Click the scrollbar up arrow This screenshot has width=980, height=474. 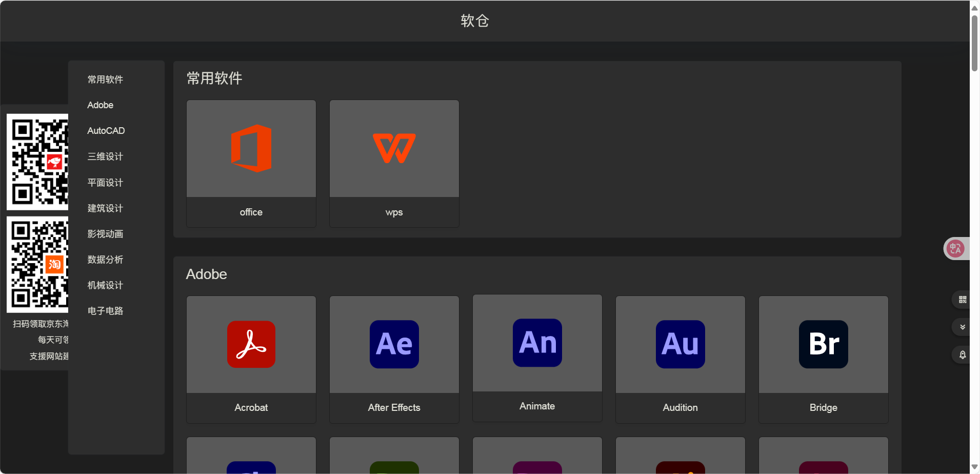974,8
